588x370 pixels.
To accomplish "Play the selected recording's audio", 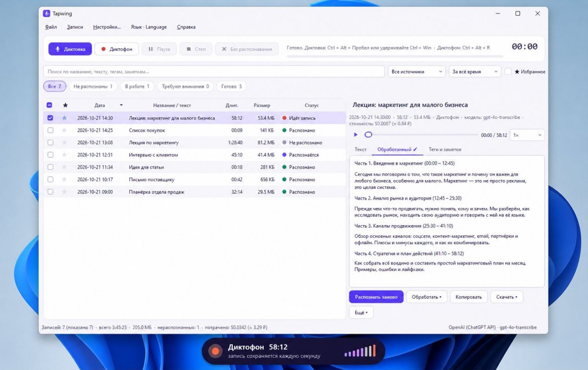I will pos(356,135).
